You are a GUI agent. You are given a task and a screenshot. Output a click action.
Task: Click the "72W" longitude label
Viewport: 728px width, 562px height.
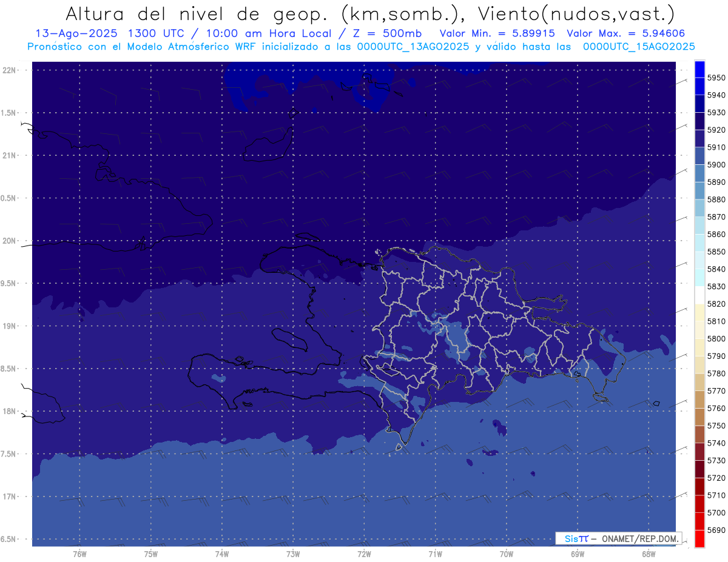(364, 554)
